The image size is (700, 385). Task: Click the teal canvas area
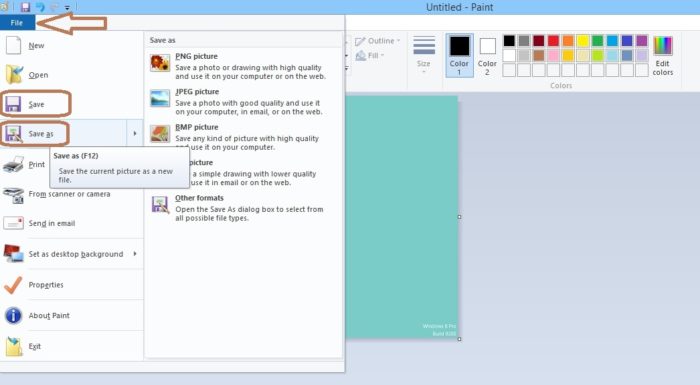coord(402,217)
